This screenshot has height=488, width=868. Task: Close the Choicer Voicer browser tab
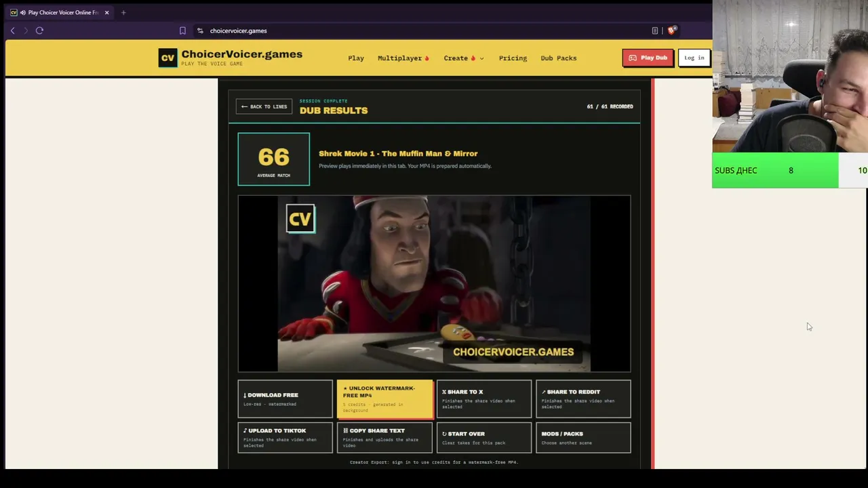[106, 12]
